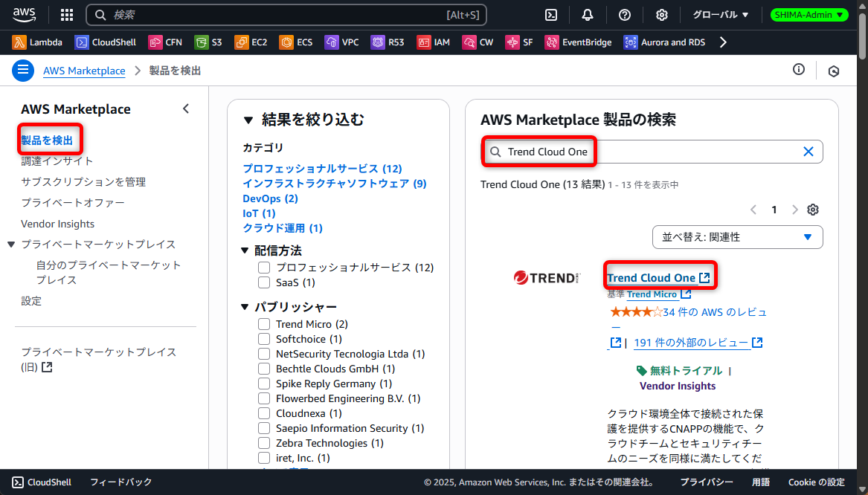Open the info panel icon
The height and width of the screenshot is (495, 868).
798,69
